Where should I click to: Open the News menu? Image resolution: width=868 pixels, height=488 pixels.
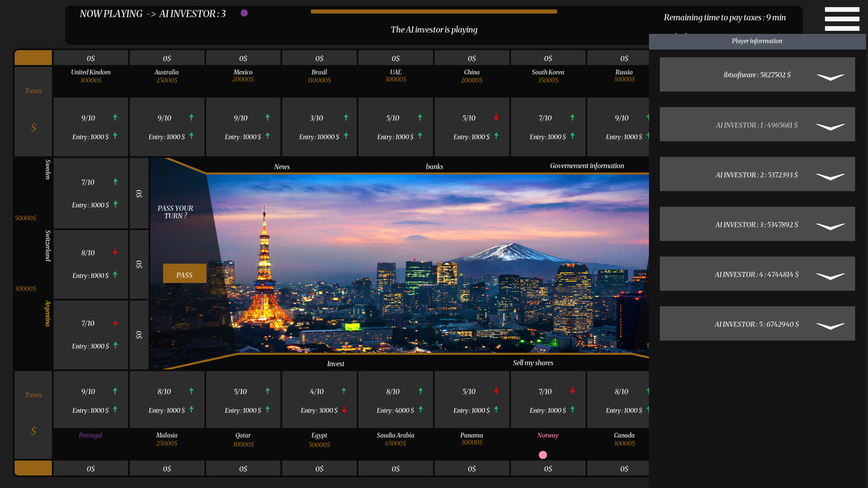(282, 166)
